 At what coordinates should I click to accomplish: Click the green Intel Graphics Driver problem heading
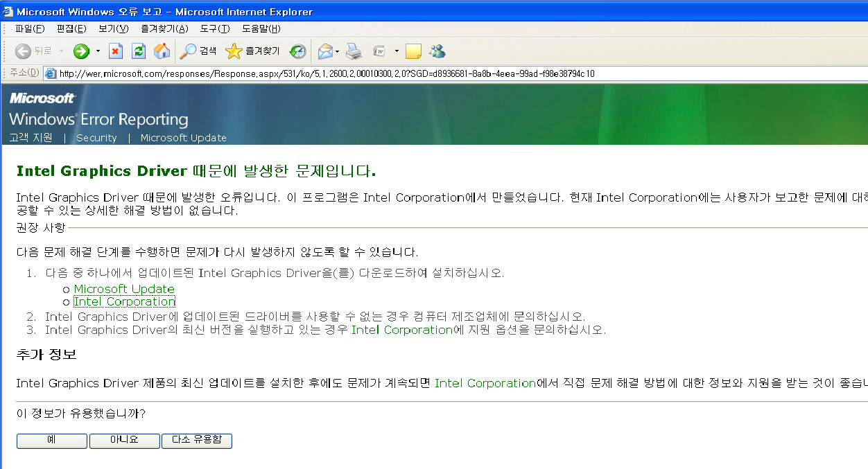point(196,171)
